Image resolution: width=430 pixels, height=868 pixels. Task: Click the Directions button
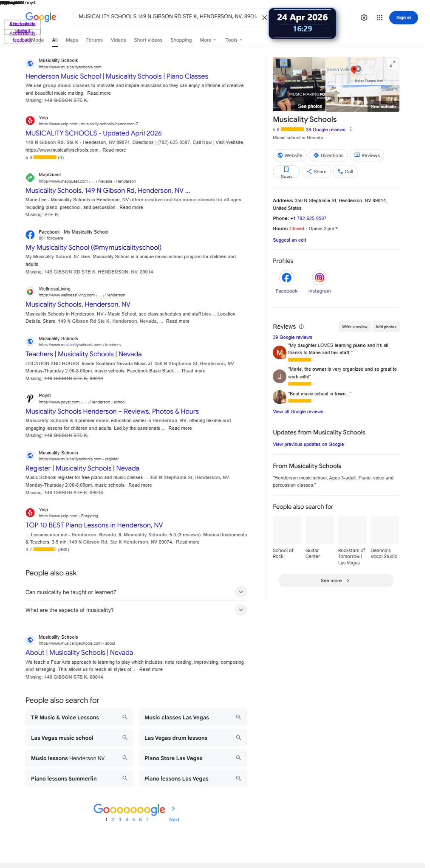(328, 155)
